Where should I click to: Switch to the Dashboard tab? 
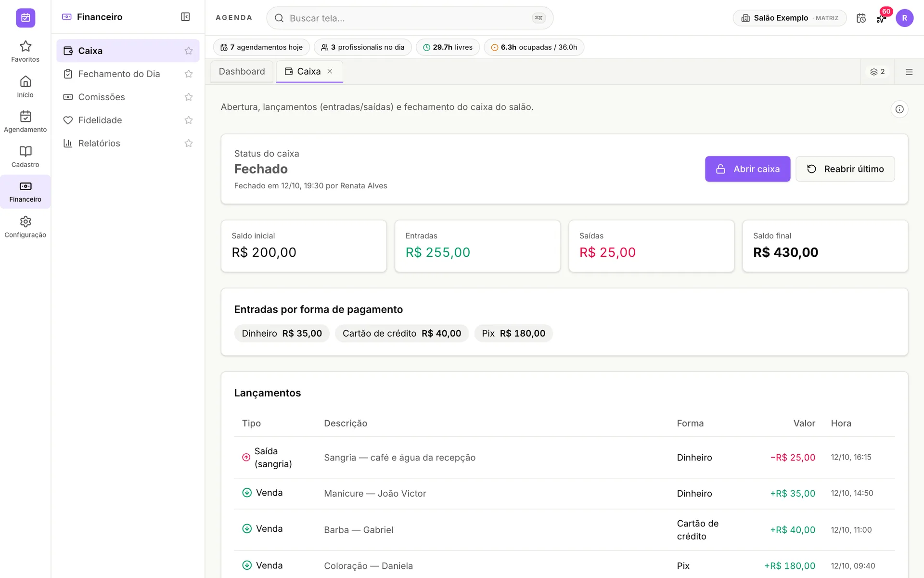coord(242,71)
